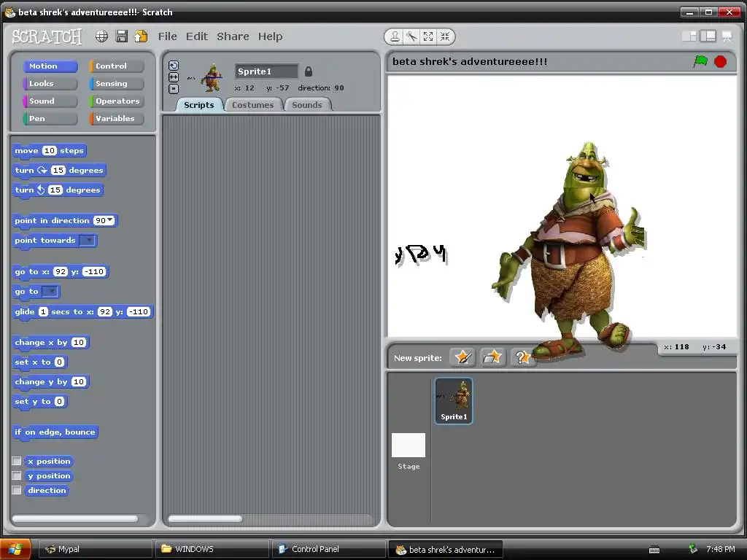747x560 pixels.
Task: Enable direction stage monitor checkbox
Action: point(17,490)
